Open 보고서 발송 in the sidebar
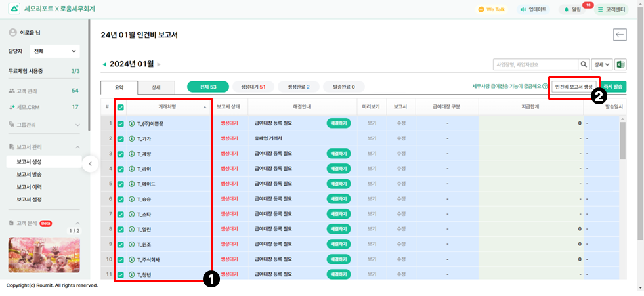The height and width of the screenshot is (296, 644). 29,174
